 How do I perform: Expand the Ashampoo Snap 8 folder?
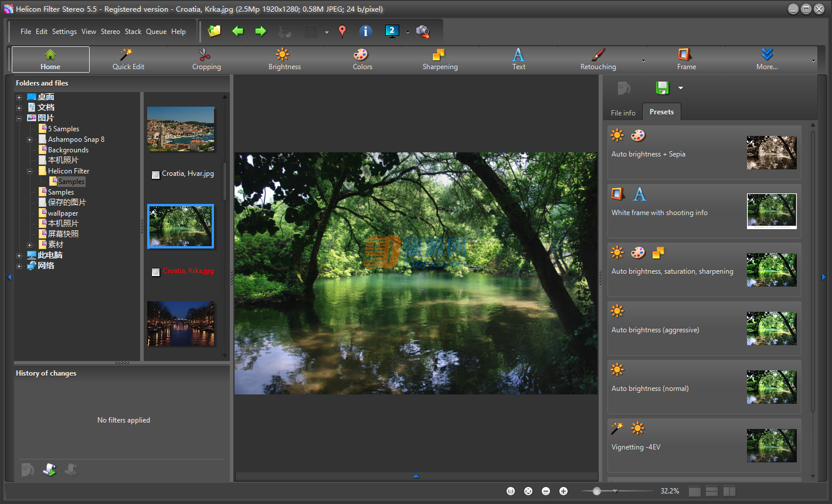[30, 139]
